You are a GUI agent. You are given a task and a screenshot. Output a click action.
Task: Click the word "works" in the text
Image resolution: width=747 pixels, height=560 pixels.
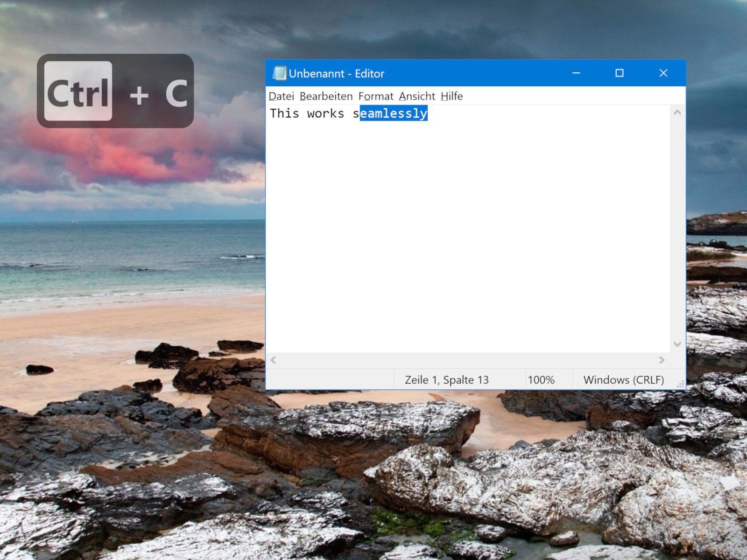coord(325,113)
